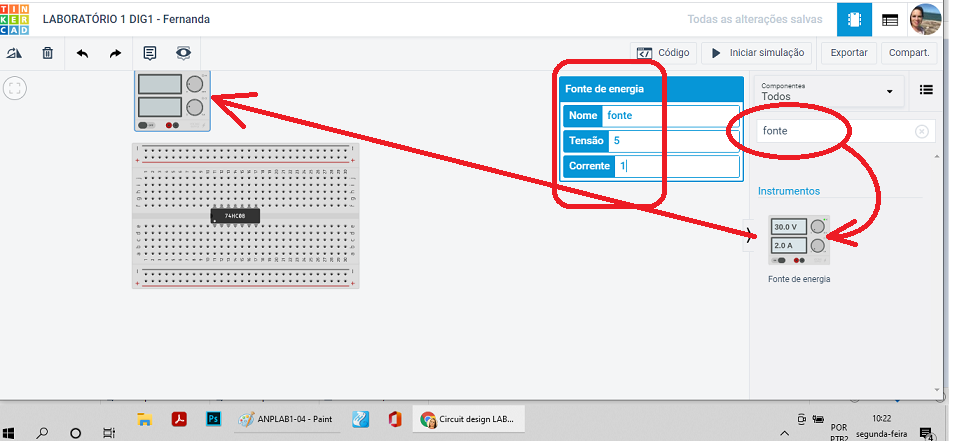Click the Tensão value field
This screenshot has height=441, width=957.
click(x=672, y=140)
